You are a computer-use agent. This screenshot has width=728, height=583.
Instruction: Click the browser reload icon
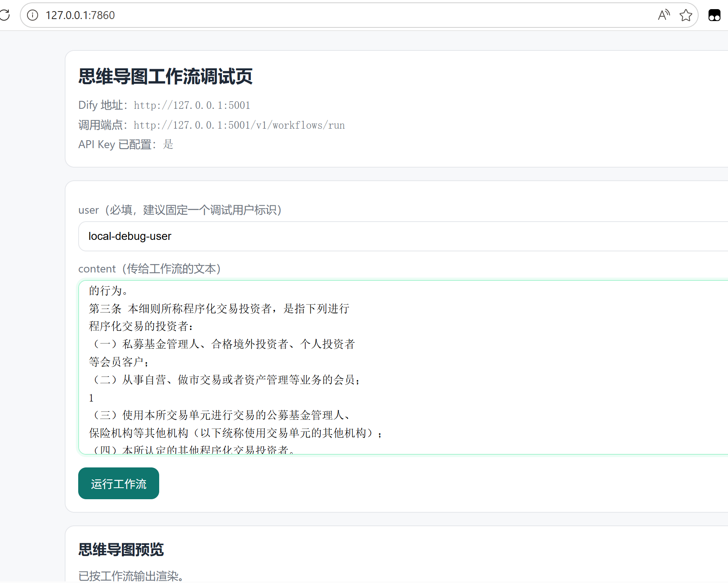tap(4, 15)
